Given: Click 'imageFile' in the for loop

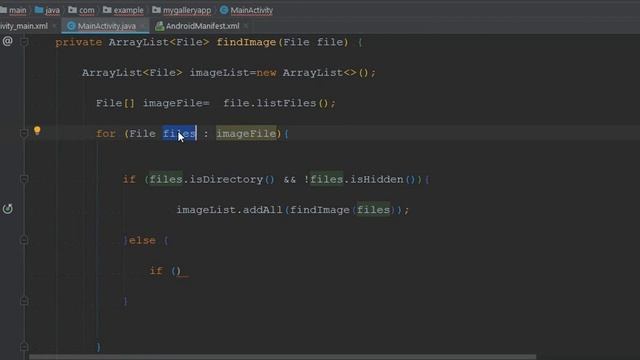Looking at the screenshot, I should (246, 133).
